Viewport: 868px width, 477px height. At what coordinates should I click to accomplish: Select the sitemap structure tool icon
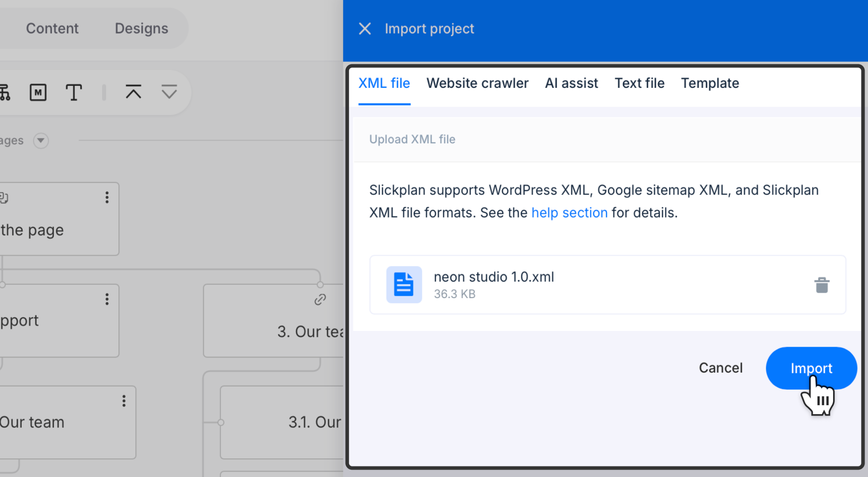(5, 92)
